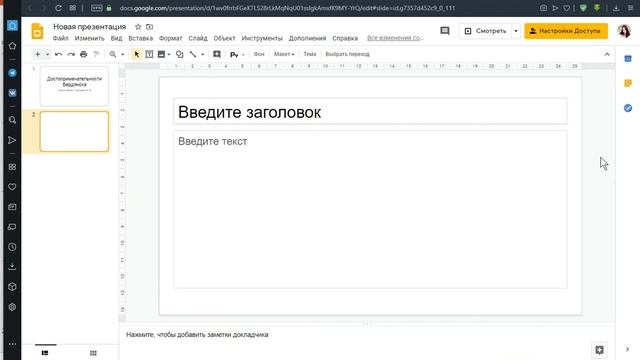Click the paint format icon
Image resolution: width=640 pixels, height=360 pixels.
point(96,54)
